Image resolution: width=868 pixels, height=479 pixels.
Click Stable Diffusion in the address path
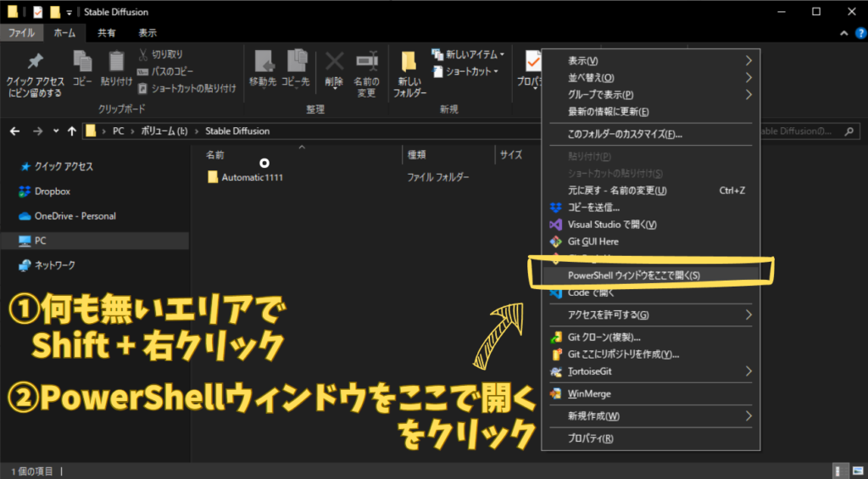[x=237, y=131]
